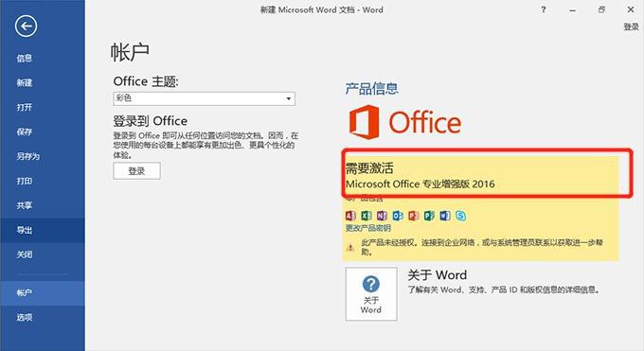Viewport: 644px width, 351px height.
Task: Open the 关于 Word button
Action: click(x=371, y=294)
